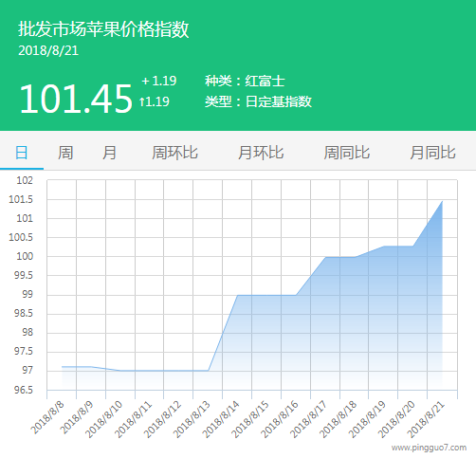Click the 2018/8/8 starting data point
Screen dimensions: 476x458
tap(62, 367)
